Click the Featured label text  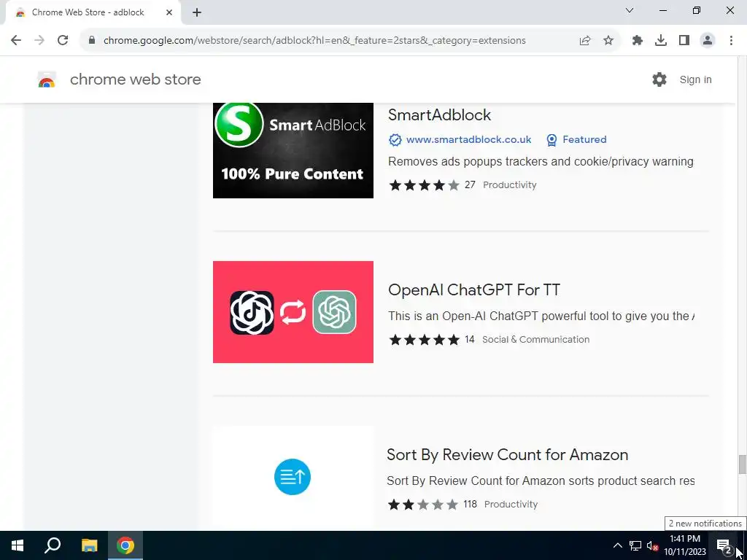(x=584, y=139)
